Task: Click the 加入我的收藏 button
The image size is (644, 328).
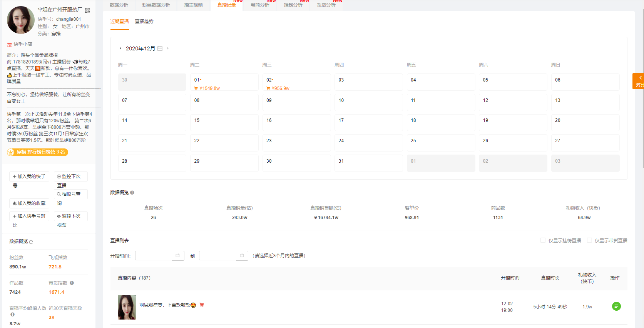Action: tap(29, 203)
